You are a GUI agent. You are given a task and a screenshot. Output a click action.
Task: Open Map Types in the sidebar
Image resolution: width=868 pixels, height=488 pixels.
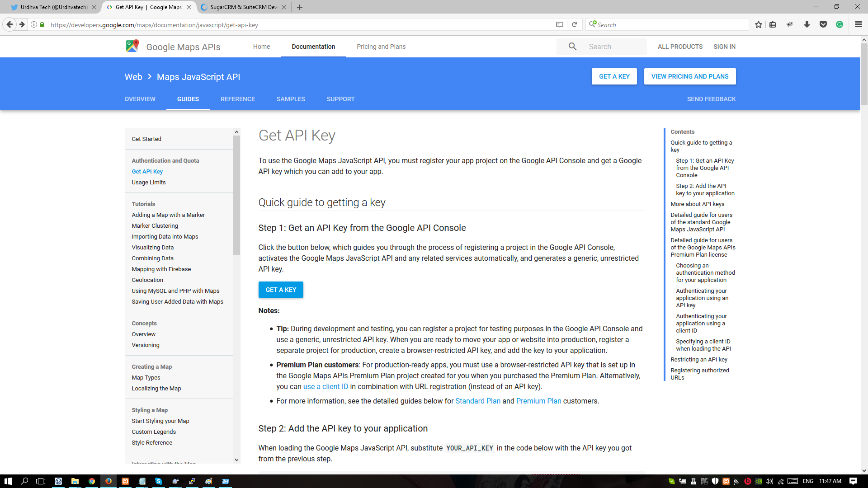coord(146,377)
